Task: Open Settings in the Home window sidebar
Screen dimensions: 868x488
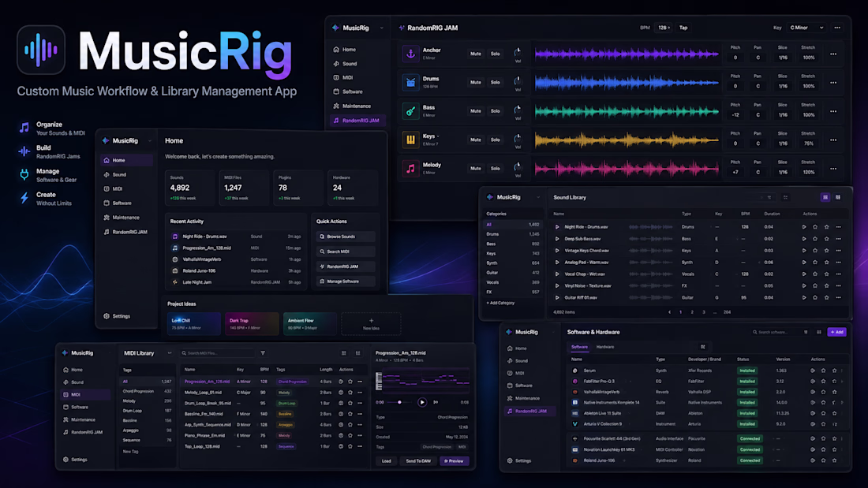Action: (x=117, y=316)
